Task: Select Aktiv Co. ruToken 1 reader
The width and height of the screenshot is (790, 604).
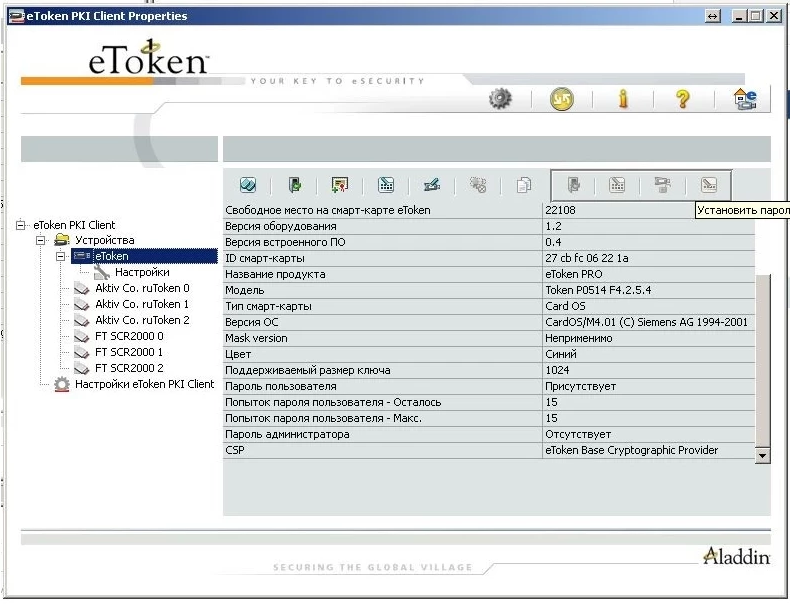Action: point(142,304)
